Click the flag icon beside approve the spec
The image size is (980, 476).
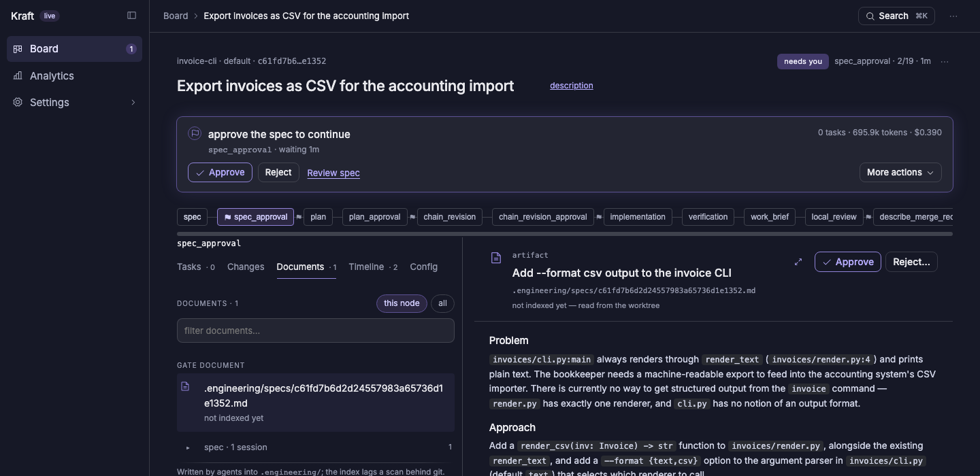[195, 133]
